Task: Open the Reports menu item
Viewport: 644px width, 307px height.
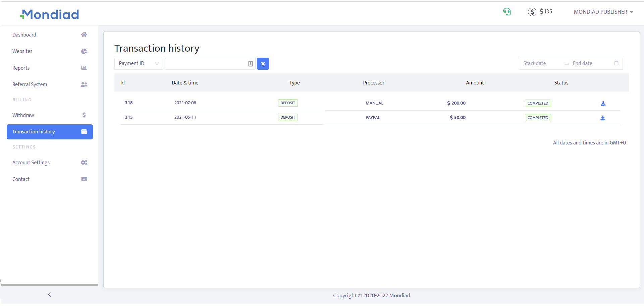Action: 21,68
